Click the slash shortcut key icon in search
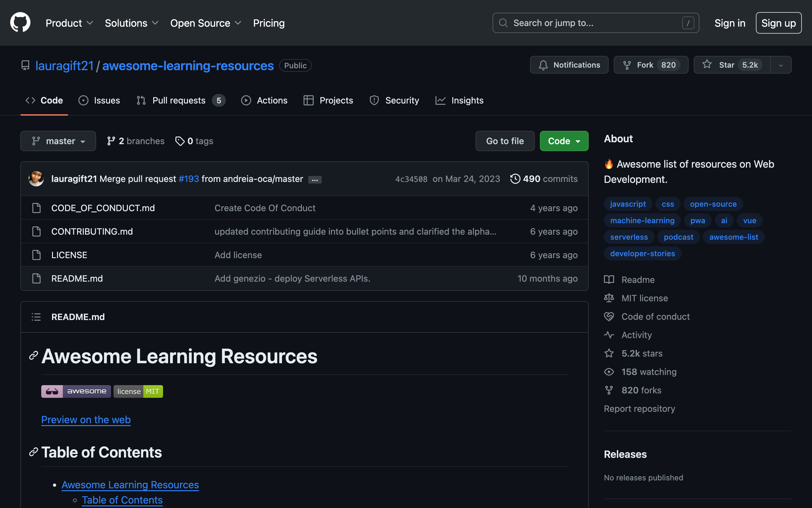Image resolution: width=812 pixels, height=508 pixels. tap(688, 23)
